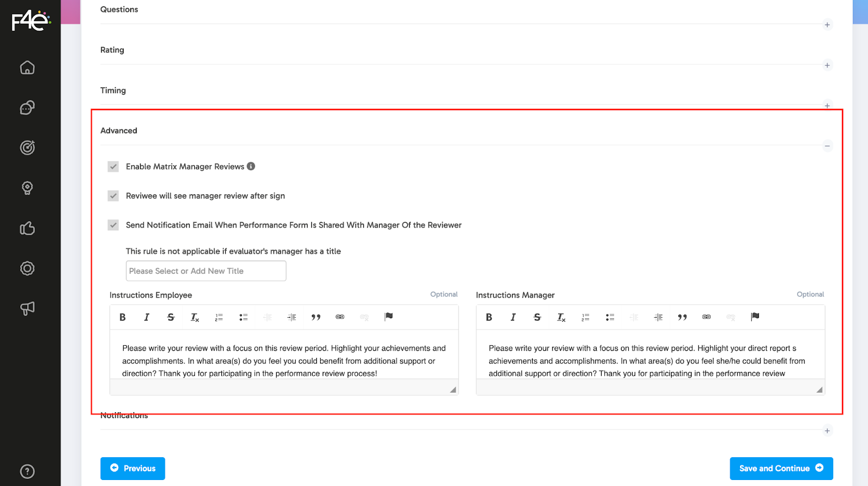
Task: Uncheck Reviwee will see manager review checkbox
Action: coord(113,196)
